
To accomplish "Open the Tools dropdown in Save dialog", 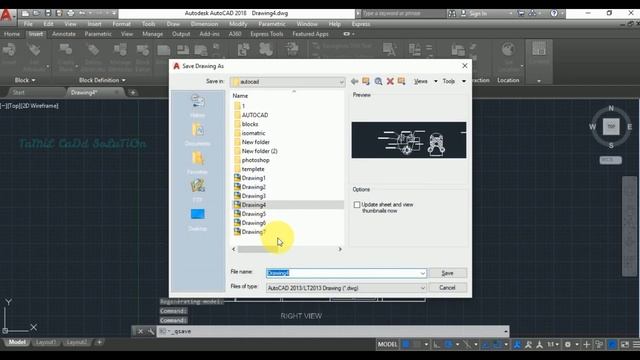I will (464, 81).
